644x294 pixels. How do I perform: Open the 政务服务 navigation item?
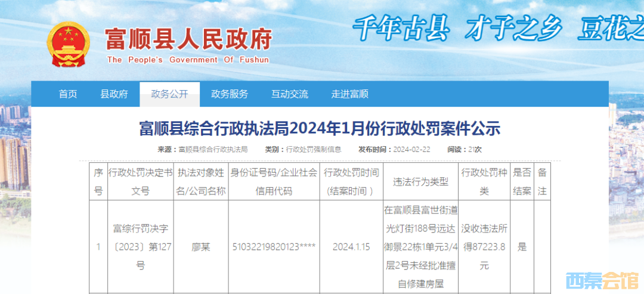pos(230,94)
